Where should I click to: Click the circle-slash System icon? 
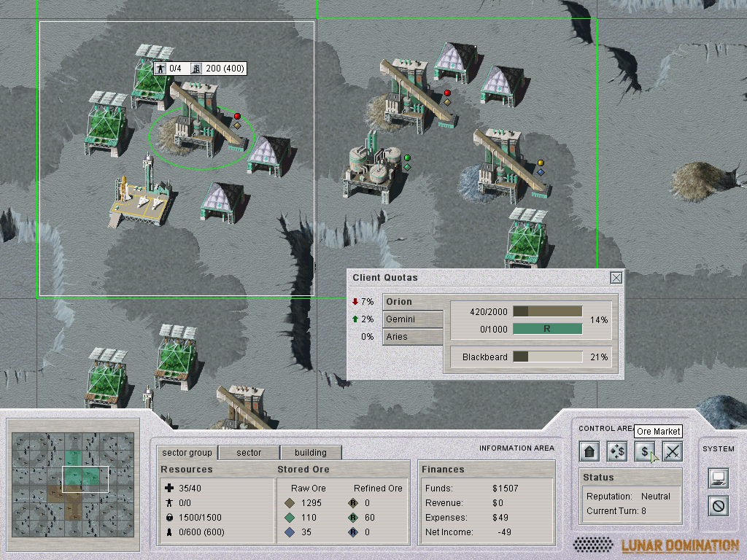pos(719,505)
